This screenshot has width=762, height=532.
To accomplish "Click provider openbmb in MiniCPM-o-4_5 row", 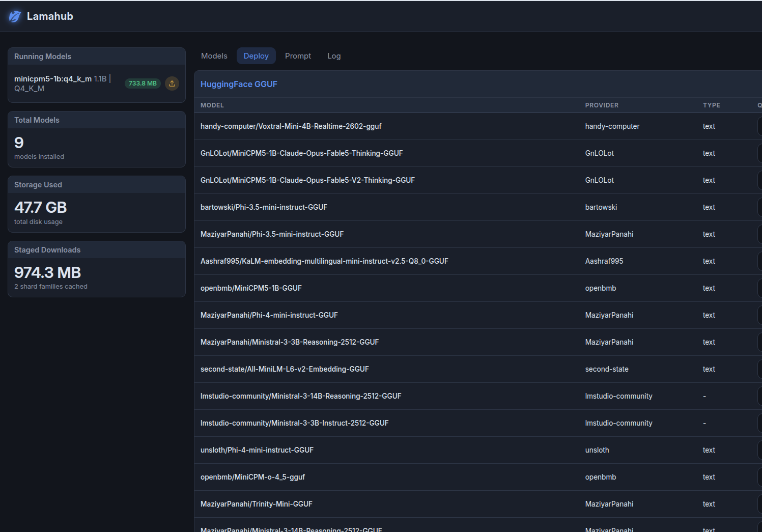I will pyautogui.click(x=601, y=477).
